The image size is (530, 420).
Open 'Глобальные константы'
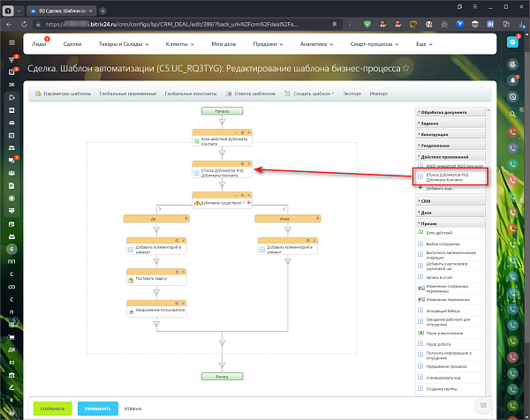[x=191, y=94]
